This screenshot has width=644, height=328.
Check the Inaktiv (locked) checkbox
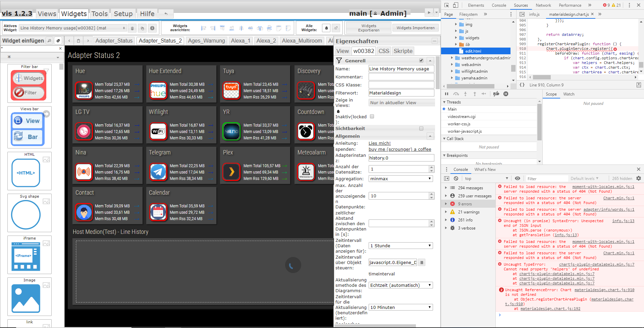click(372, 116)
